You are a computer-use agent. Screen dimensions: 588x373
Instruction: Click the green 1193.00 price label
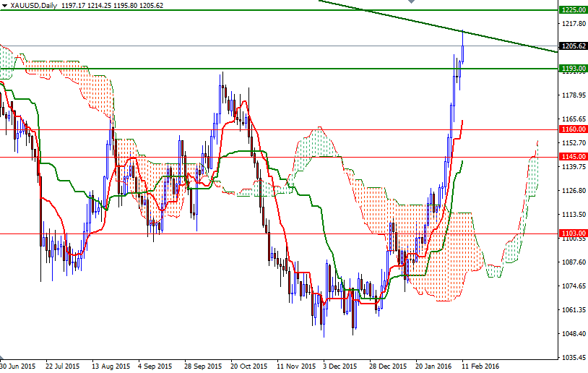click(573, 68)
